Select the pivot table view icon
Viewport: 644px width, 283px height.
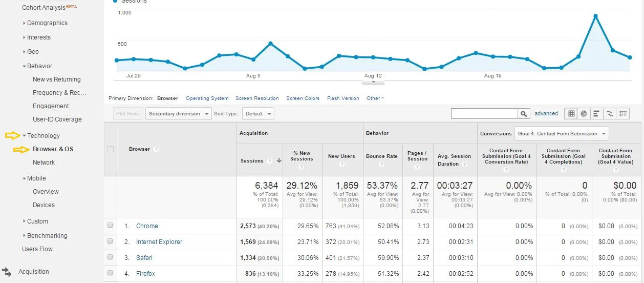623,114
